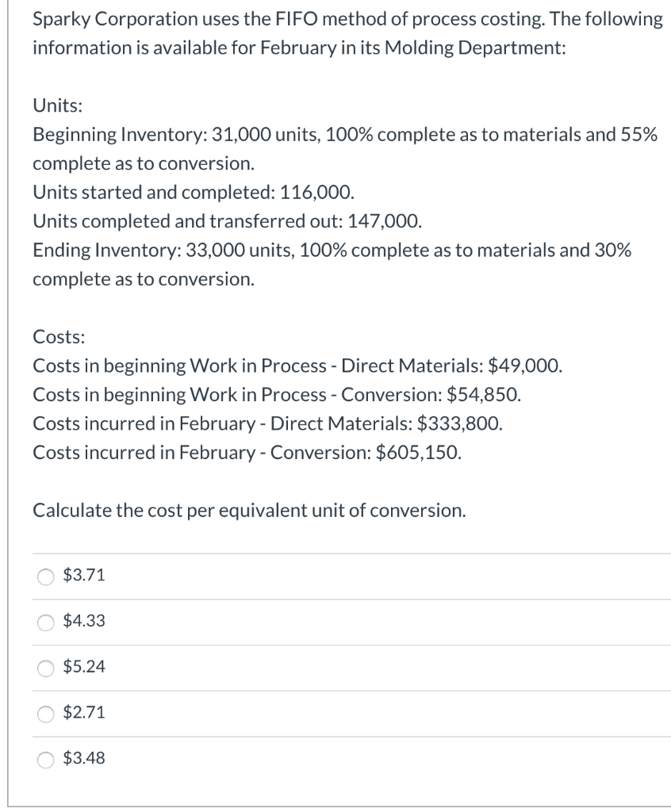
Task: Select the $2.71 answer radio button
Action: (x=45, y=713)
